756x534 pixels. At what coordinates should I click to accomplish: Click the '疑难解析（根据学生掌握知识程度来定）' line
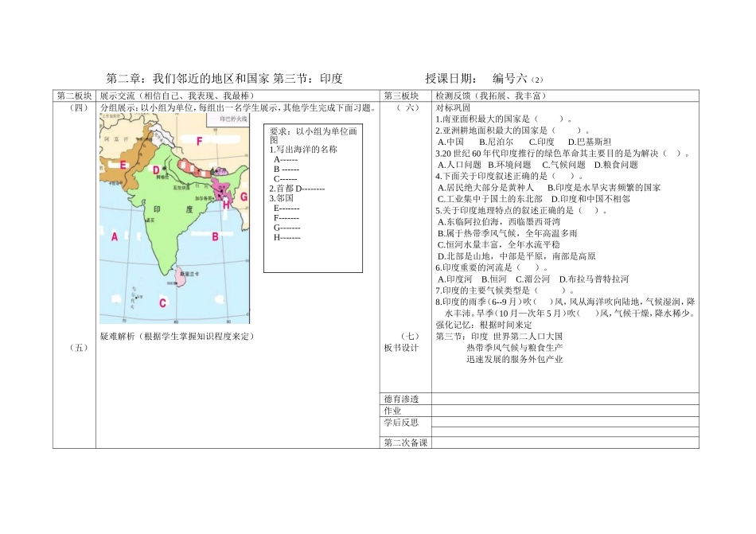click(x=177, y=337)
